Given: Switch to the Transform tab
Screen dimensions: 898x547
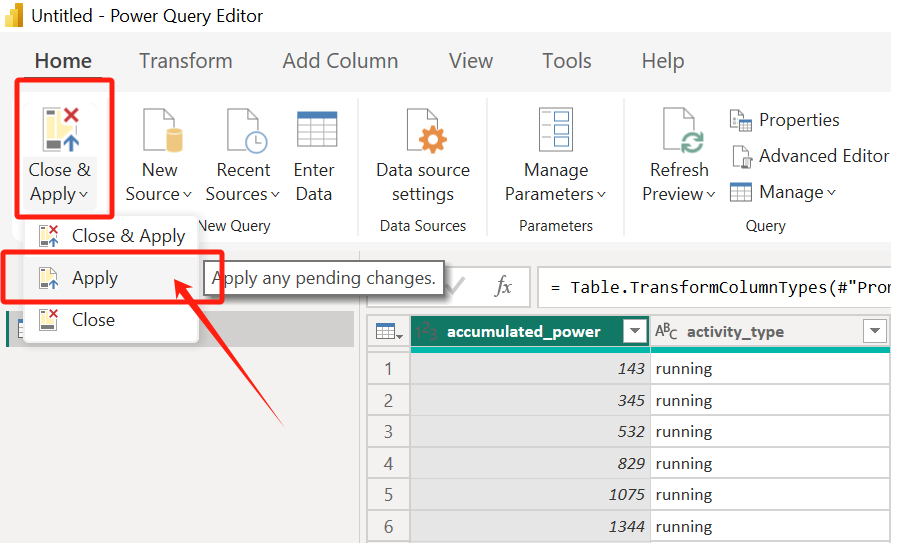Looking at the screenshot, I should [186, 61].
